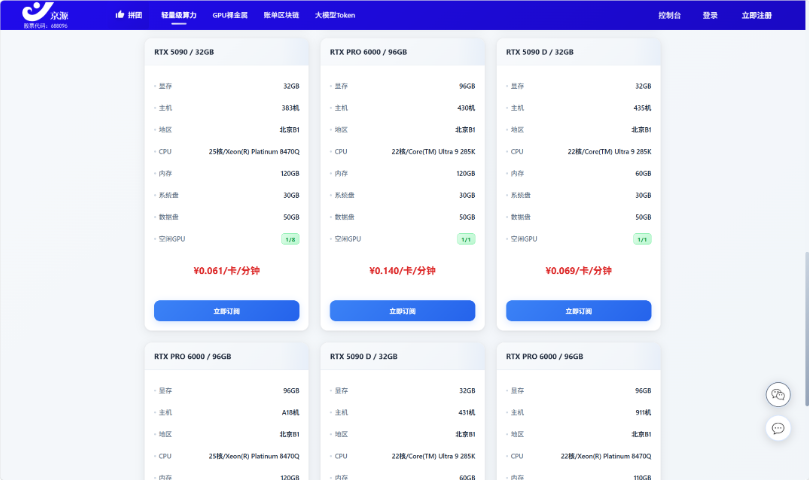Click the 1/8 idle GPU badge
This screenshot has height=480, width=809.
(290, 239)
